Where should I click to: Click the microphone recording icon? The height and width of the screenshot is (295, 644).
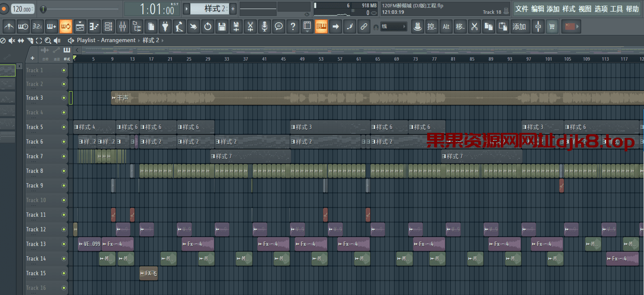click(x=264, y=27)
